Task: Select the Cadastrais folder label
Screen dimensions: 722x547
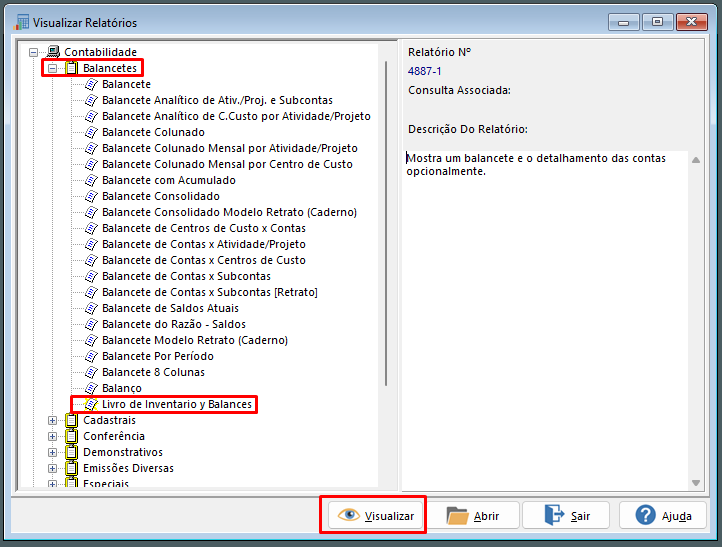Action: [x=109, y=420]
